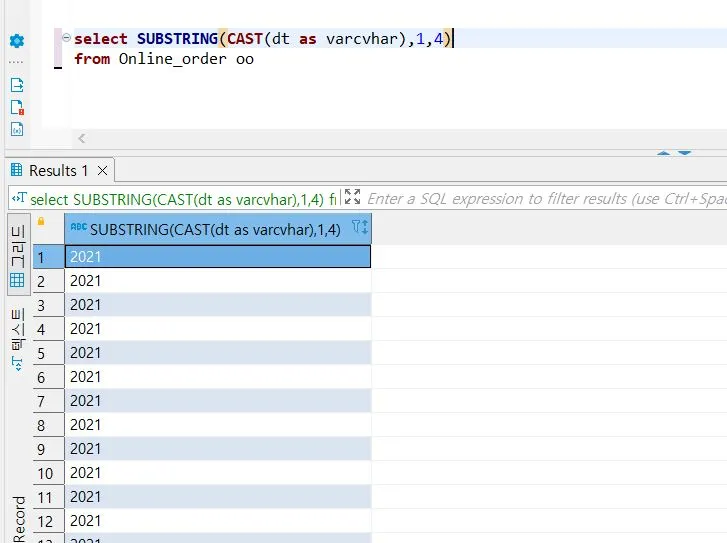
Task: Click the query text icon beside select statement
Action: tap(19, 198)
